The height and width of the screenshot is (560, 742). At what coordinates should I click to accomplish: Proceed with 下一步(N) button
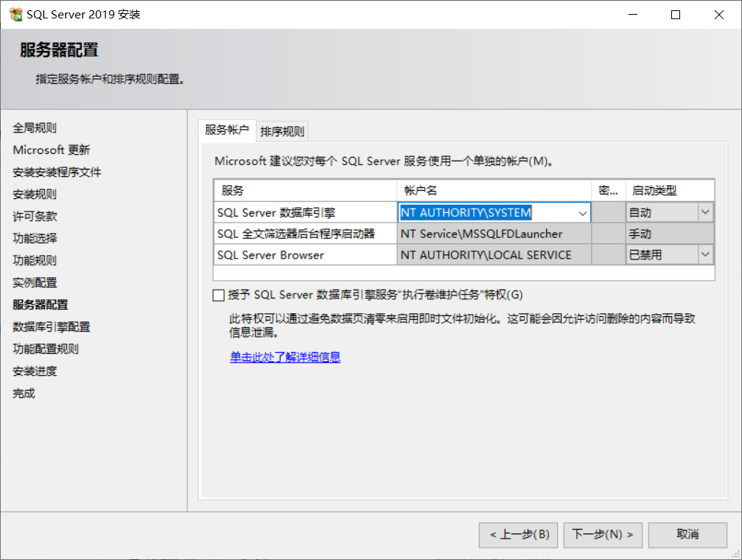coord(603,535)
